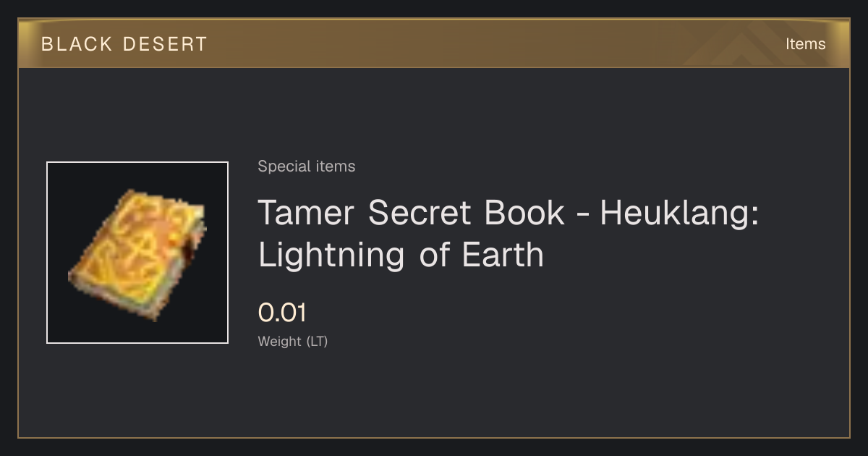Click the word Special above the title
868x456 pixels.
tap(279, 166)
